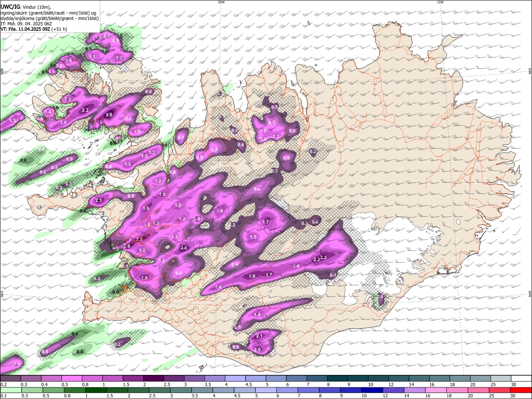
Task: Click the white swatch above top-row '30'
Action: [x=522, y=379]
